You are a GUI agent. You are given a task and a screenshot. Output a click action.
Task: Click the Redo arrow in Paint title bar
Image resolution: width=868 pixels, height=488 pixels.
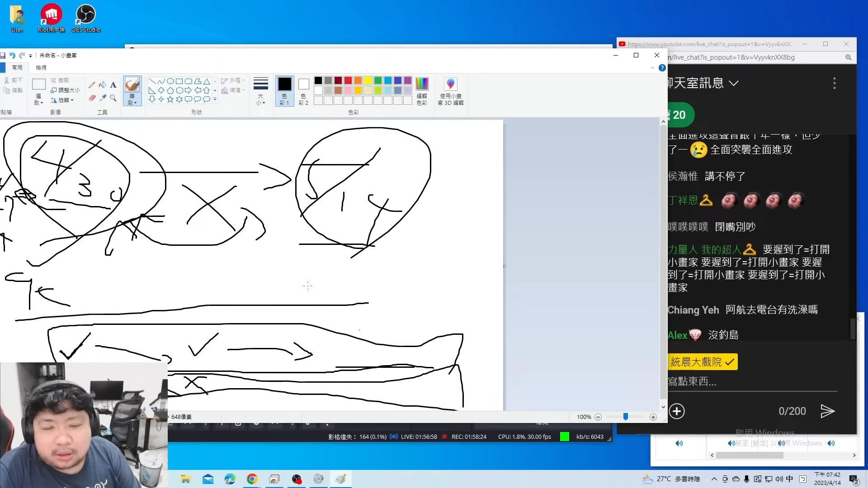22,56
